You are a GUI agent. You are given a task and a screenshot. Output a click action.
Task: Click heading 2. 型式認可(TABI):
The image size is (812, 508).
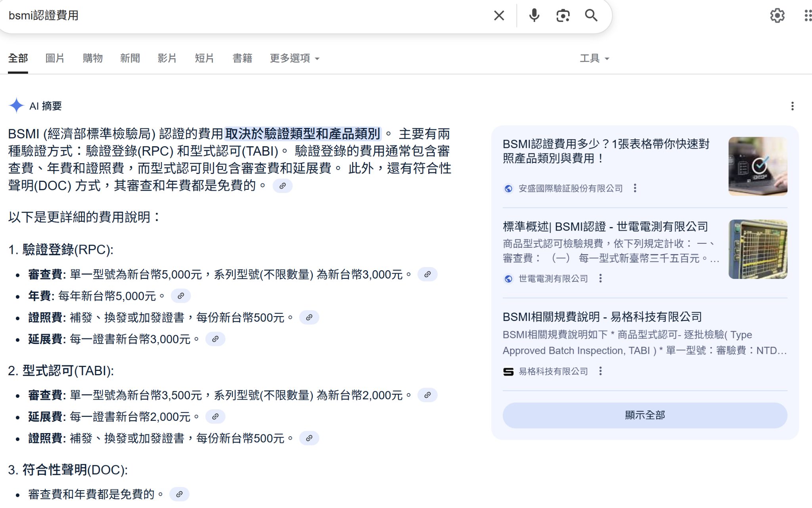tap(61, 371)
